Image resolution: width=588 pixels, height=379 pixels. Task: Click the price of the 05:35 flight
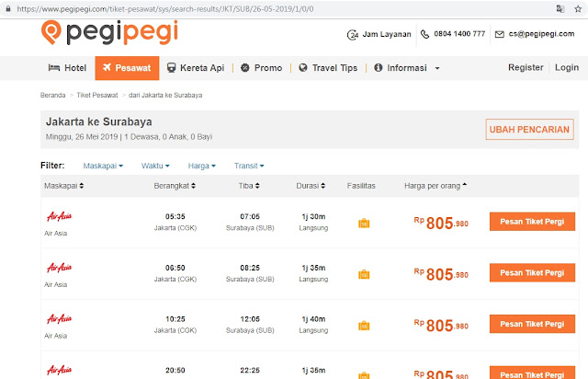pyautogui.click(x=441, y=223)
